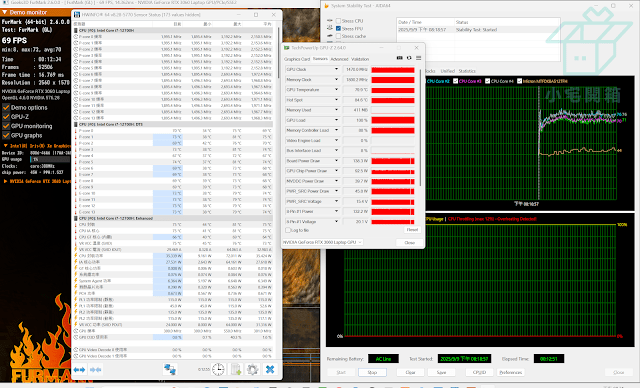Click Memory Used sensor graph bar
Screen dimensions: 640x388
[393, 110]
